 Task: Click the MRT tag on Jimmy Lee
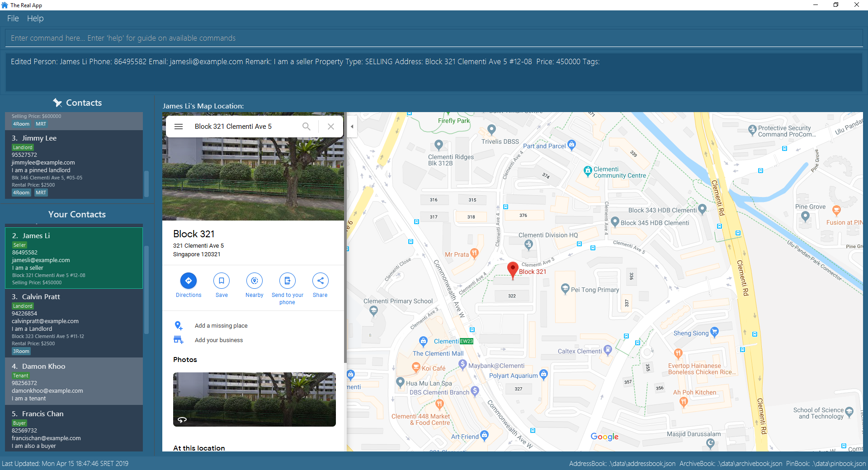pyautogui.click(x=41, y=193)
